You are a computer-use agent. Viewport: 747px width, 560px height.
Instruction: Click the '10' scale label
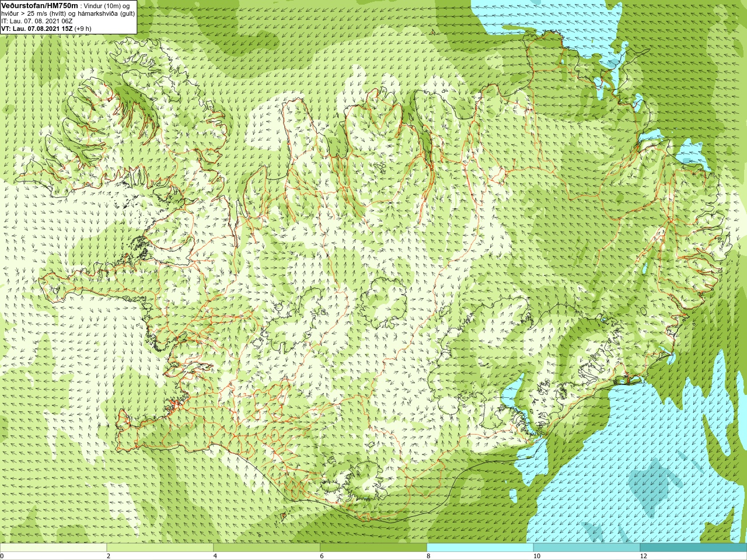tap(537, 556)
